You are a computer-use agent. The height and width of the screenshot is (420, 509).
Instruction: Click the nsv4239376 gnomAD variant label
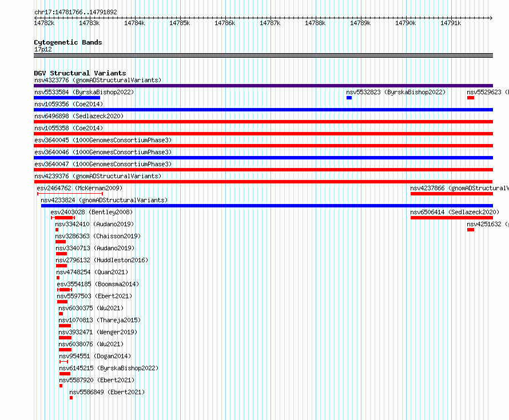pyautogui.click(x=98, y=176)
